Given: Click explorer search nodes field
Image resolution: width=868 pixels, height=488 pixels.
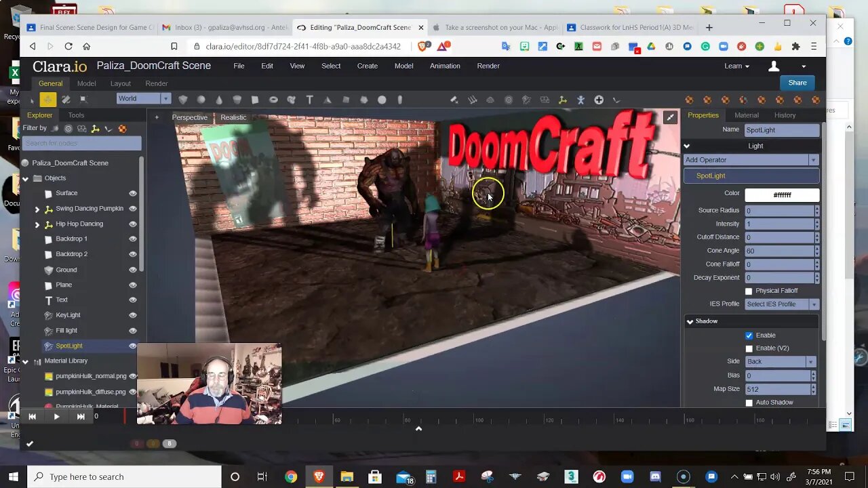Looking at the screenshot, I should click(x=81, y=143).
